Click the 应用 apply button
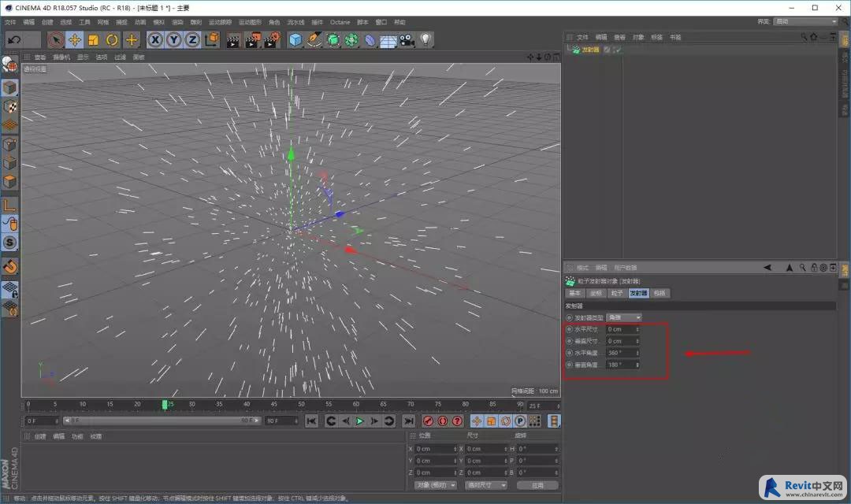The width and height of the screenshot is (851, 504). 537,485
